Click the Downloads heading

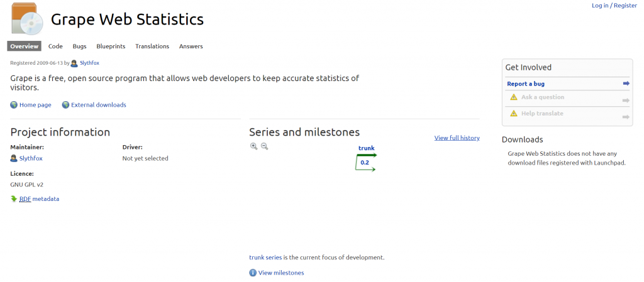tap(523, 140)
